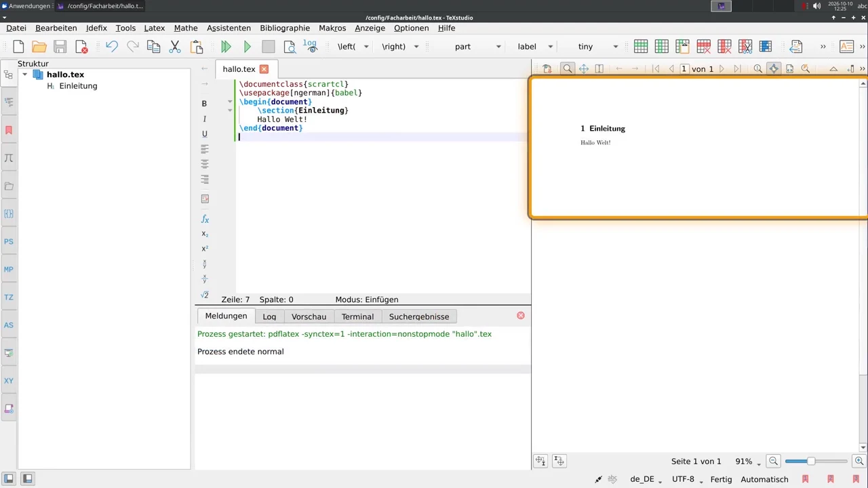
Task: Save the document with the floppy disk icon
Action: 60,47
